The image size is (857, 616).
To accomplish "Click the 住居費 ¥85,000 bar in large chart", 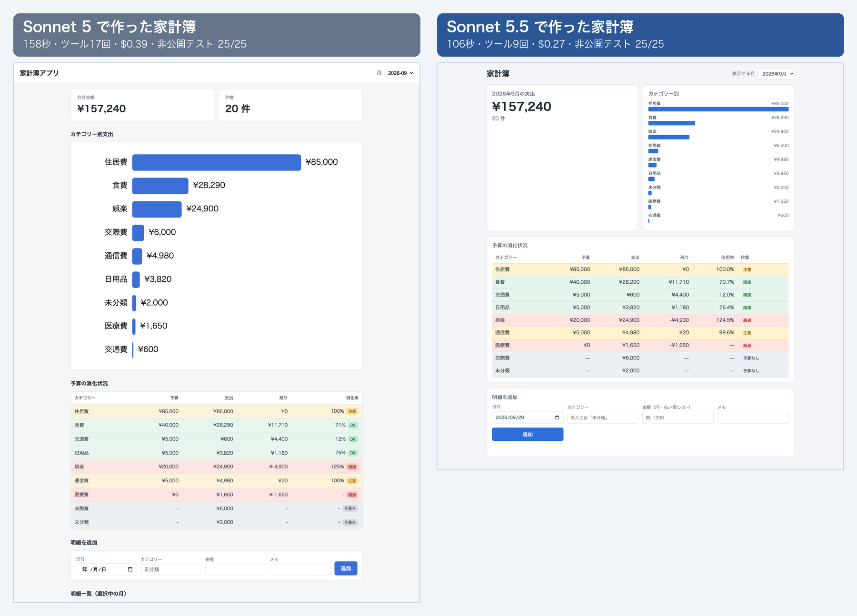I will (x=217, y=162).
